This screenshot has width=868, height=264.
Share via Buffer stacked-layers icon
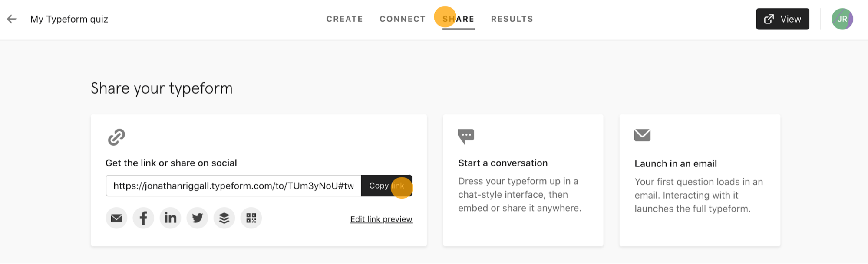pyautogui.click(x=224, y=218)
